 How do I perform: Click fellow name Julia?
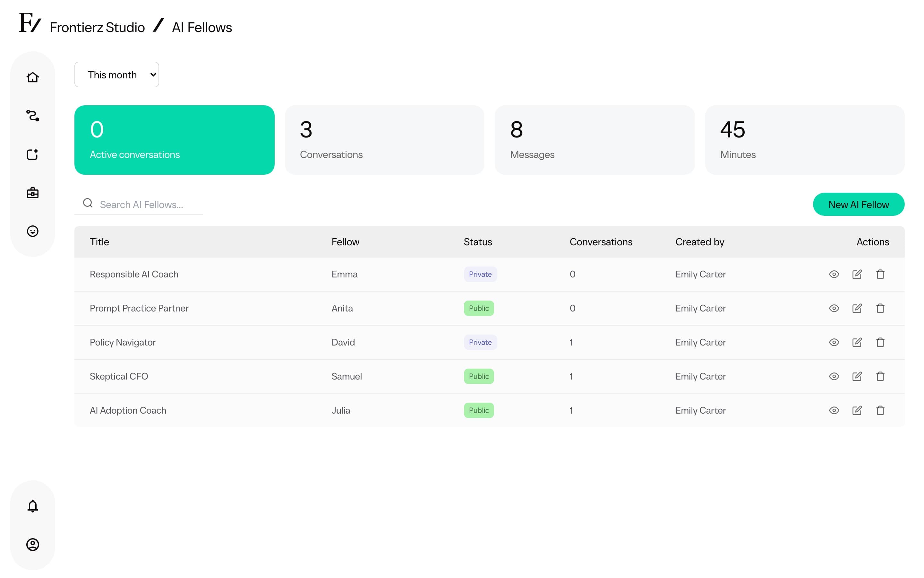coord(341,410)
